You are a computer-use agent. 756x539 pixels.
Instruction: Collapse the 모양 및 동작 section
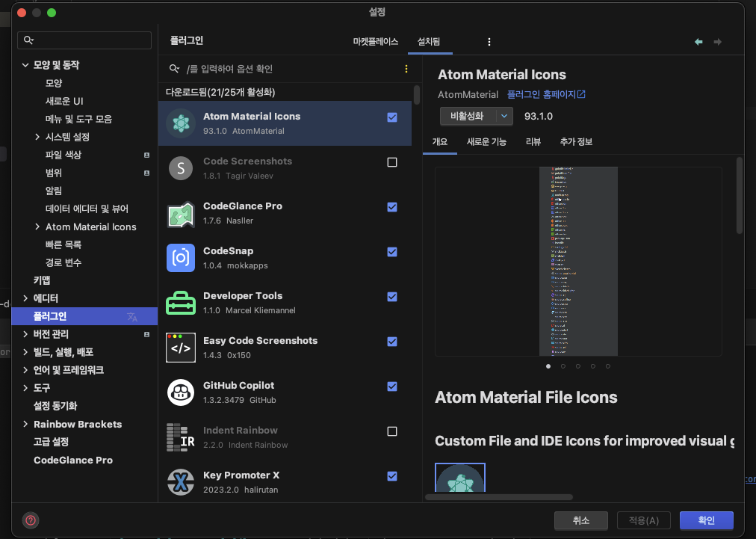click(x=25, y=64)
